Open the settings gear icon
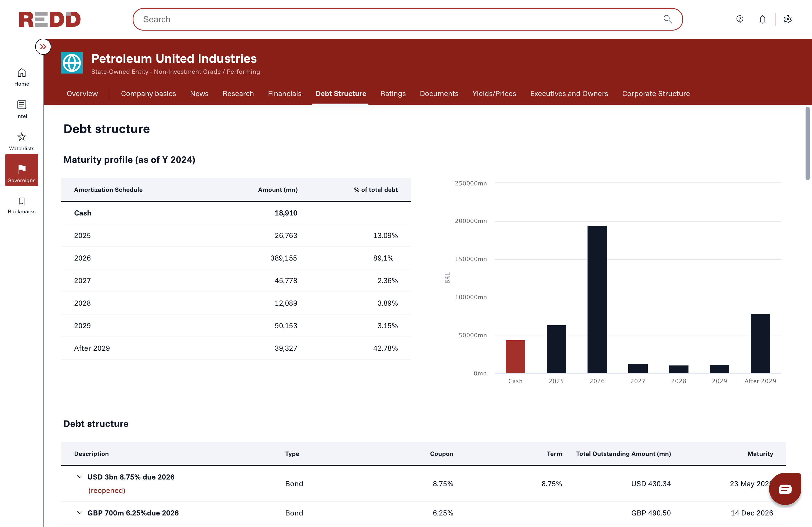Image resolution: width=812 pixels, height=527 pixels. [788, 19]
